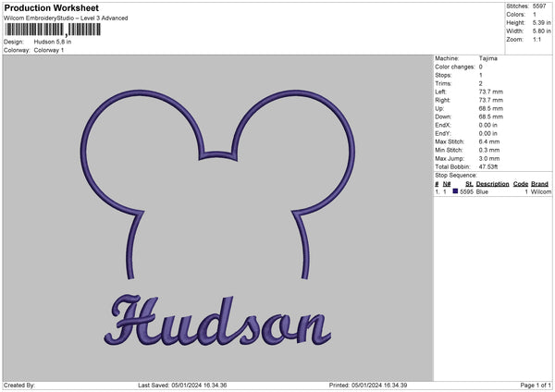Click the Stitches value 5597
The height and width of the screenshot is (392, 555).
(539, 6)
